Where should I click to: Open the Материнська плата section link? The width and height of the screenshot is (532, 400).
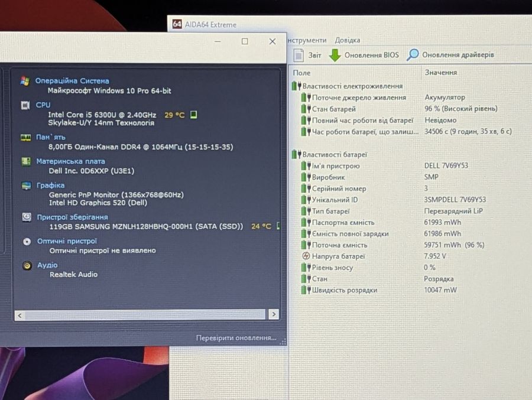(70, 161)
